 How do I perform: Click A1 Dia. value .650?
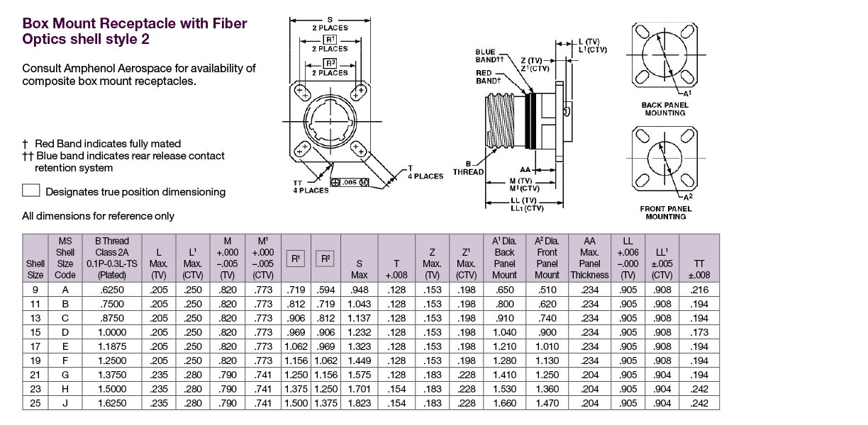[x=504, y=290]
